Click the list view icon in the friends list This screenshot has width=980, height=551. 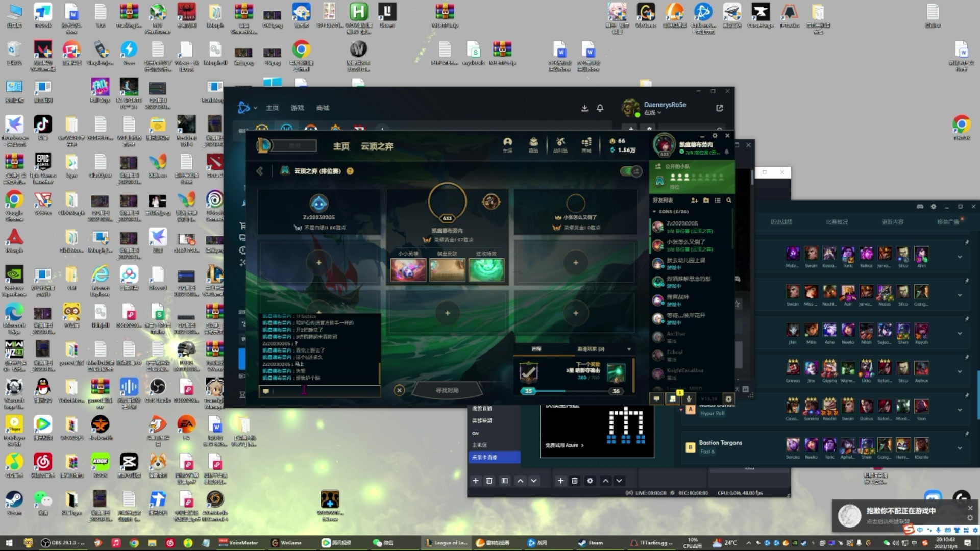pos(718,200)
